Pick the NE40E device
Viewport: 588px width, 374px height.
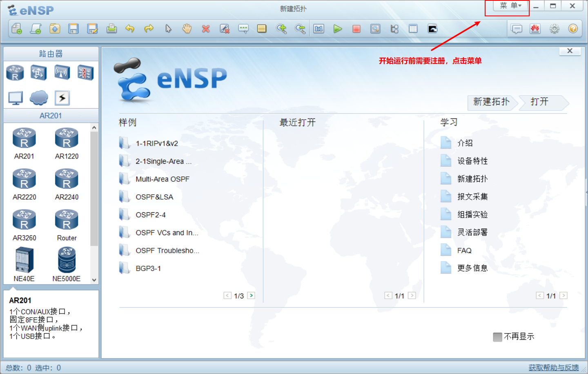[24, 265]
